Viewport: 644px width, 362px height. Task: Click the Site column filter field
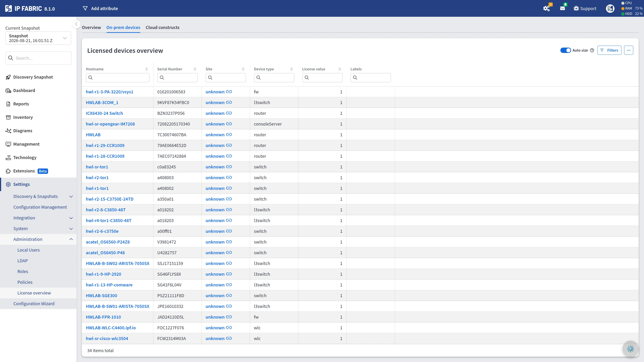226,78
